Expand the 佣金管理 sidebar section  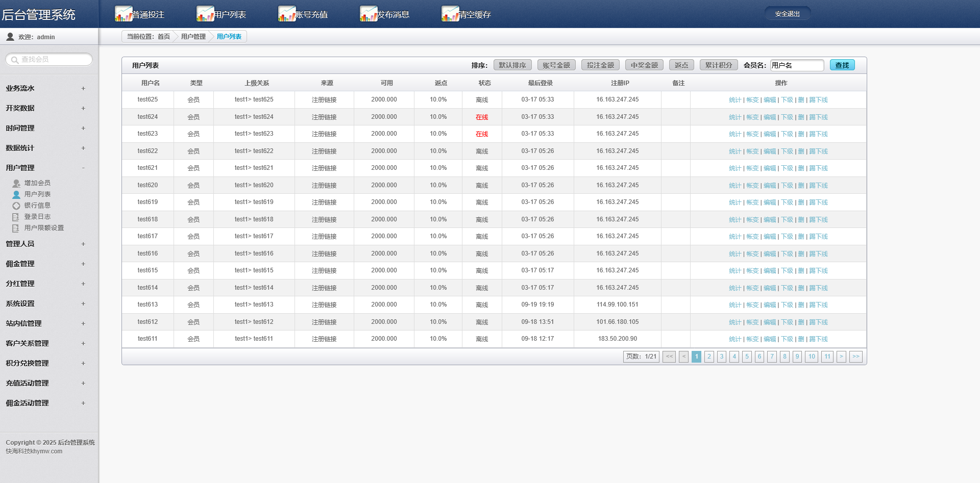(x=83, y=264)
